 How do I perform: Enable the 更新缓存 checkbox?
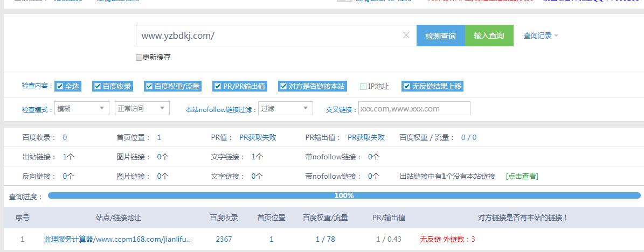click(139, 58)
